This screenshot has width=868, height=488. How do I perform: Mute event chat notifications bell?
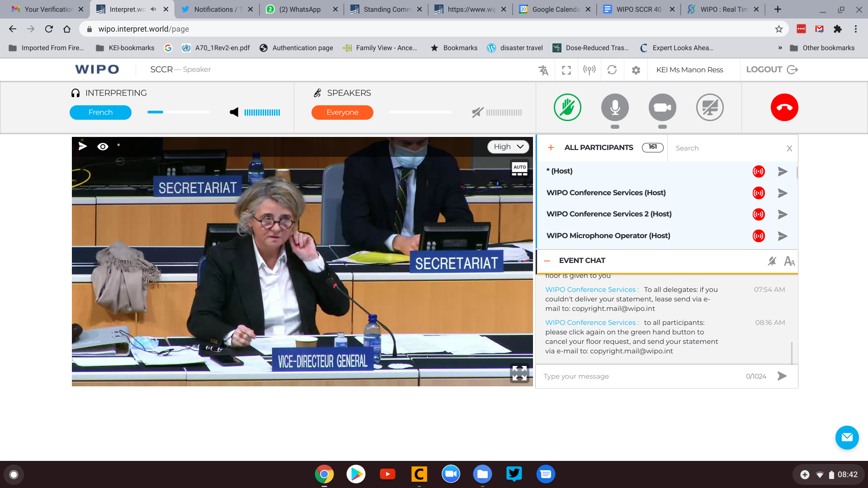pos(772,261)
